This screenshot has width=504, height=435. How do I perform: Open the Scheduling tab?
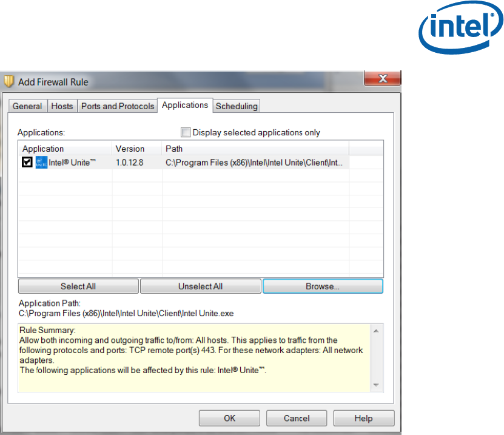click(x=237, y=106)
